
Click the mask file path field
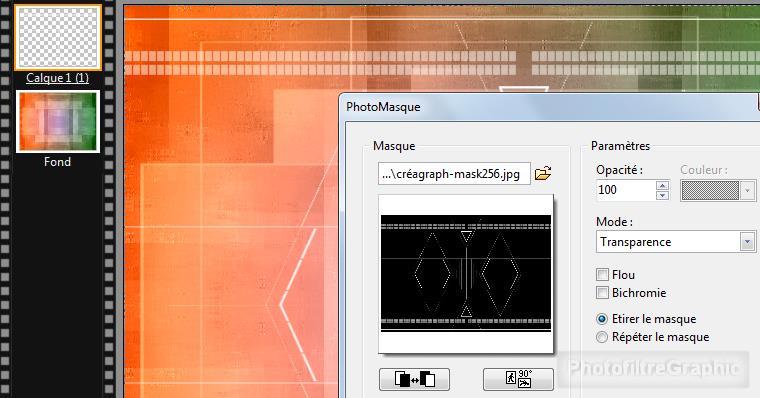tap(454, 174)
